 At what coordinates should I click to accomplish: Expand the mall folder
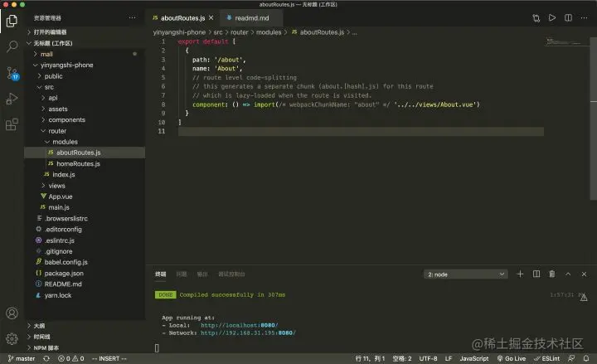tap(85, 54)
